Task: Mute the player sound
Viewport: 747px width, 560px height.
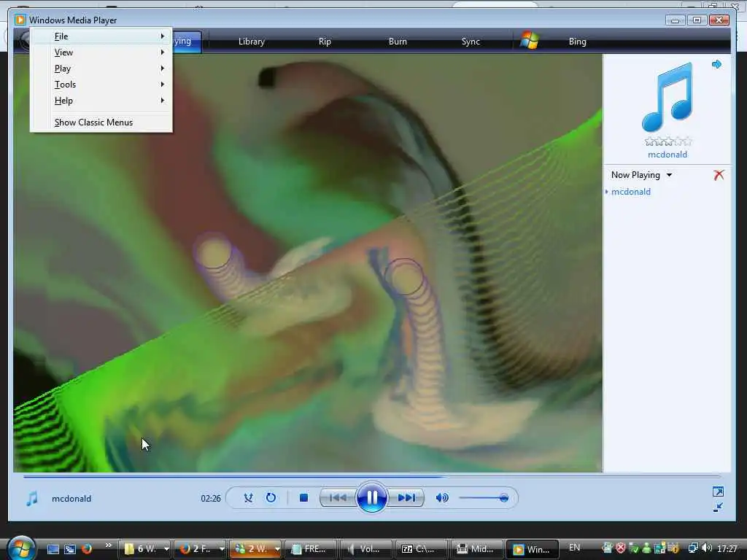Action: click(x=442, y=498)
